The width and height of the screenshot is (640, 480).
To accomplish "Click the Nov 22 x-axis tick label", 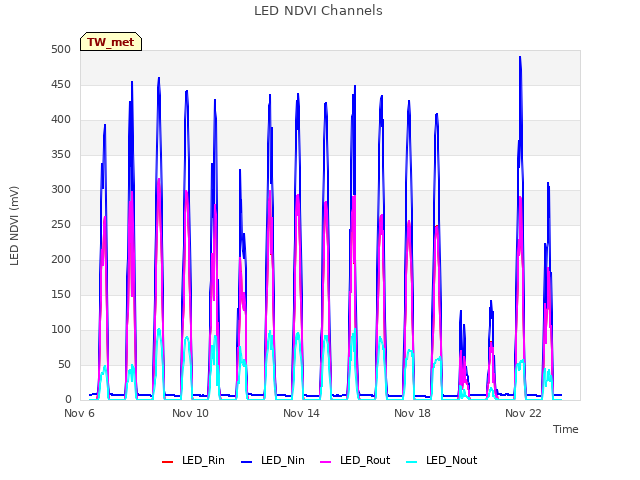I will [523, 413].
